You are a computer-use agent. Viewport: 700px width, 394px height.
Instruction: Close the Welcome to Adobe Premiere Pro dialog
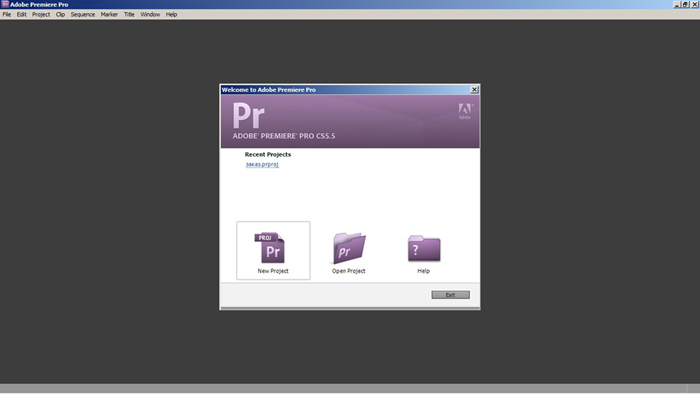coord(475,90)
